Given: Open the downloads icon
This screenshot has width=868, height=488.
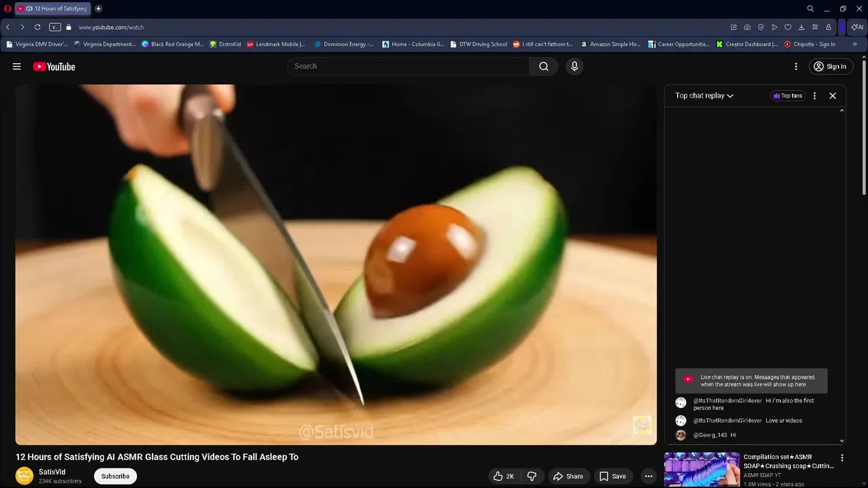Looking at the screenshot, I should [802, 27].
